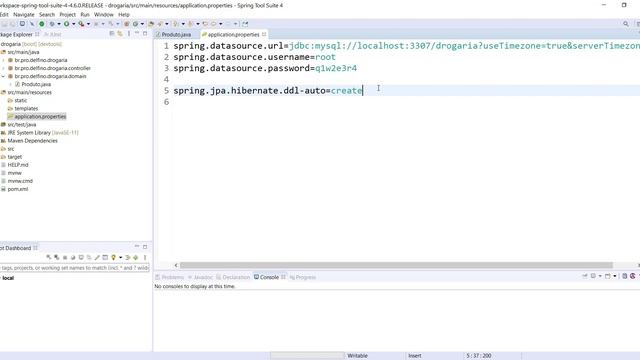This screenshot has height=360, width=640.
Task: Select the Console tab
Action: (269, 277)
